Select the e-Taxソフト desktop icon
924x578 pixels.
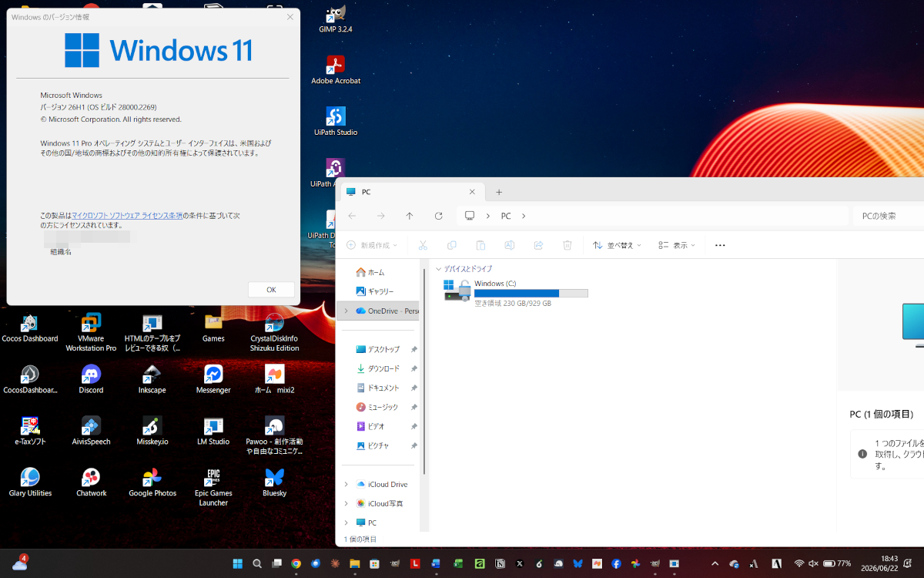[x=30, y=431]
